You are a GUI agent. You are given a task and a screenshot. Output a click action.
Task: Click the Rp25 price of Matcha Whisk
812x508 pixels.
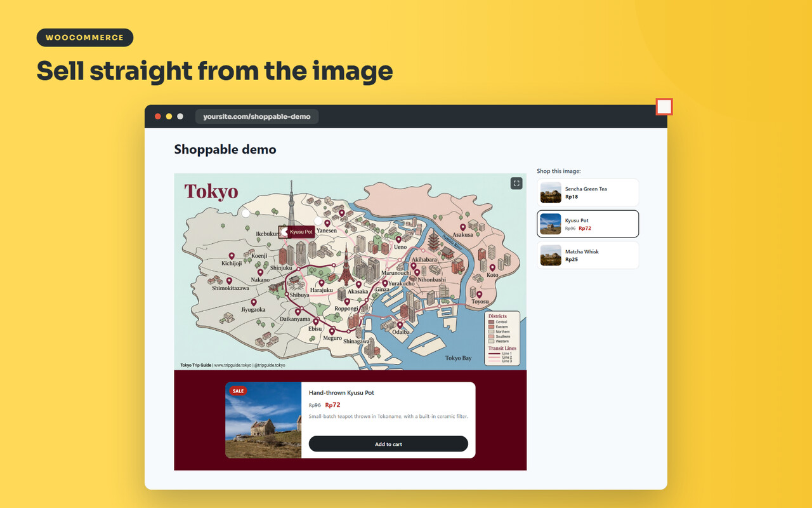tap(572, 259)
